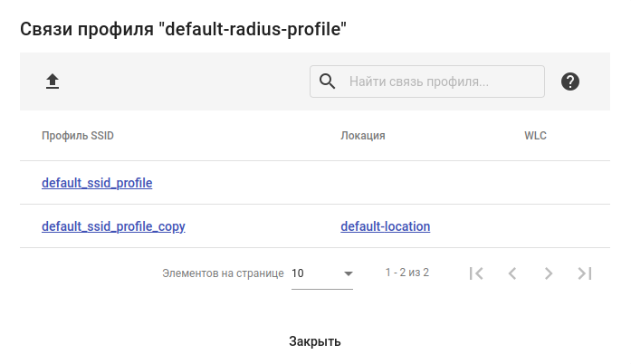631x364 pixels.
Task: Click the "WLC" column header
Action: 535,136
